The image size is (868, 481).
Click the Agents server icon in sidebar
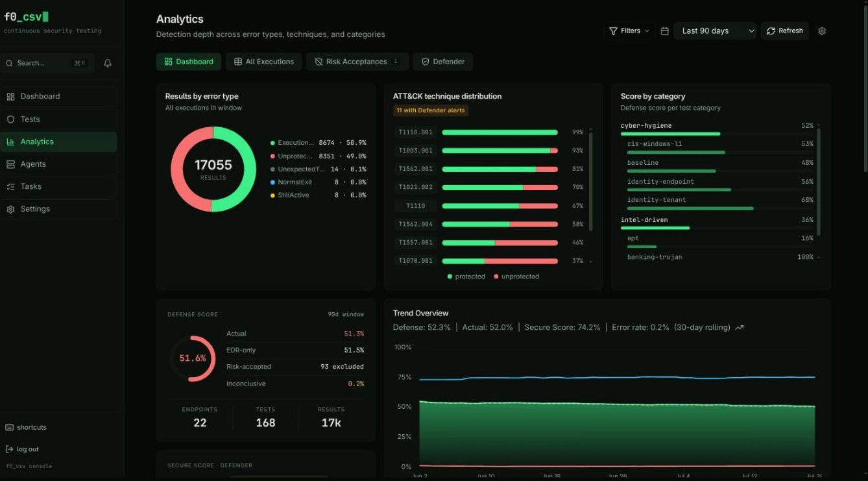tap(10, 164)
